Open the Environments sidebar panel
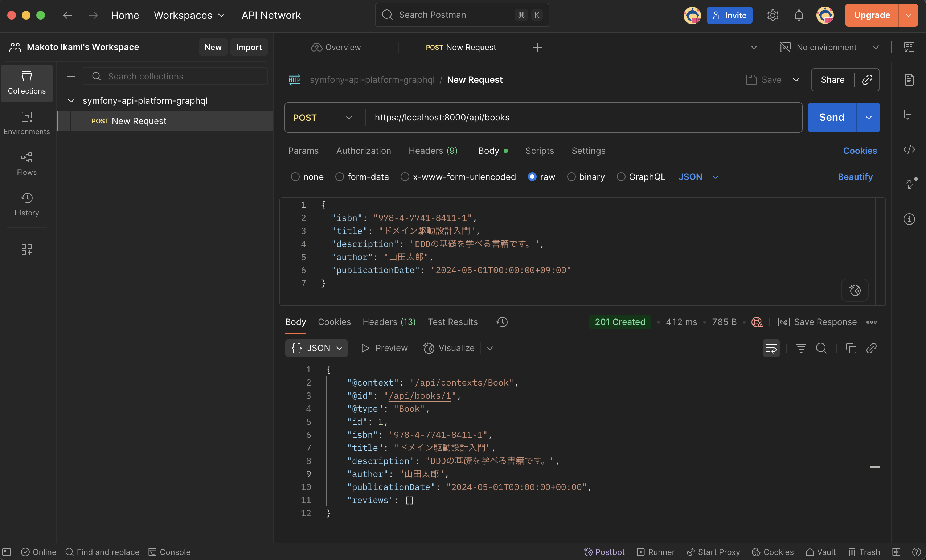926x560 pixels. pos(27,124)
